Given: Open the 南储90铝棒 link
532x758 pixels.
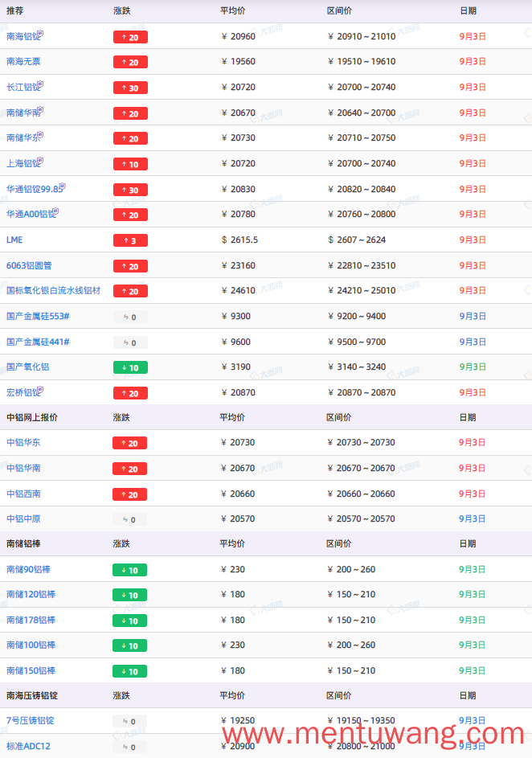Looking at the screenshot, I should 28,569.
